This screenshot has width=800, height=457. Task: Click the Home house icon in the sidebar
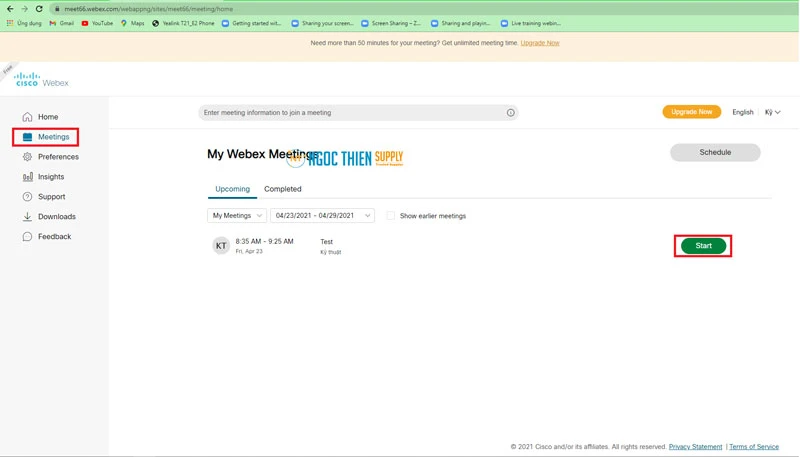pyautogui.click(x=28, y=117)
